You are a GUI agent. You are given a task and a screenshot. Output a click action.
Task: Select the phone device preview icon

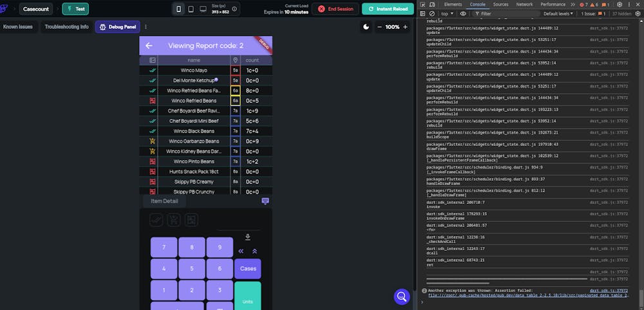tap(178, 9)
